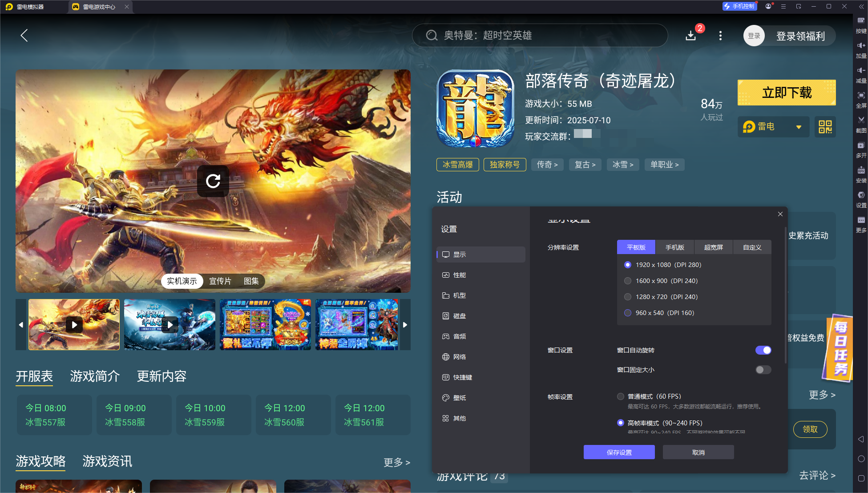Switch to 手机版 resolution tab

(x=674, y=247)
